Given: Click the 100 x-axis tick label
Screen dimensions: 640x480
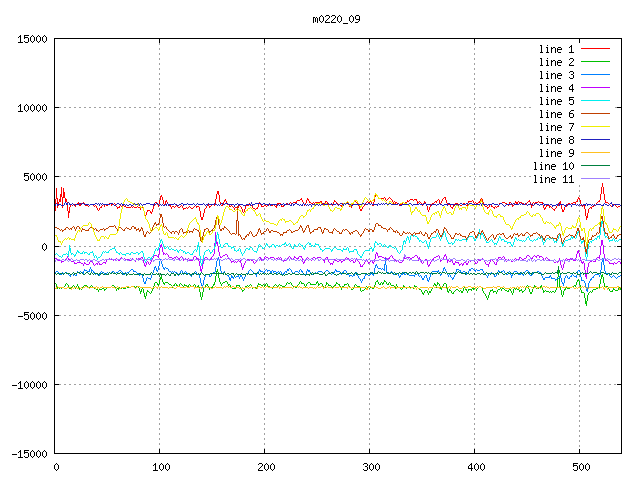Looking at the screenshot, I should pos(160,467).
